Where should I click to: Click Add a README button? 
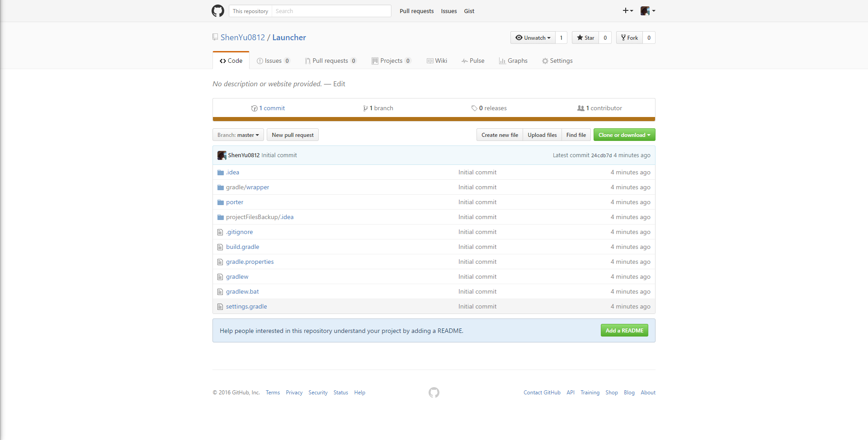pos(624,330)
